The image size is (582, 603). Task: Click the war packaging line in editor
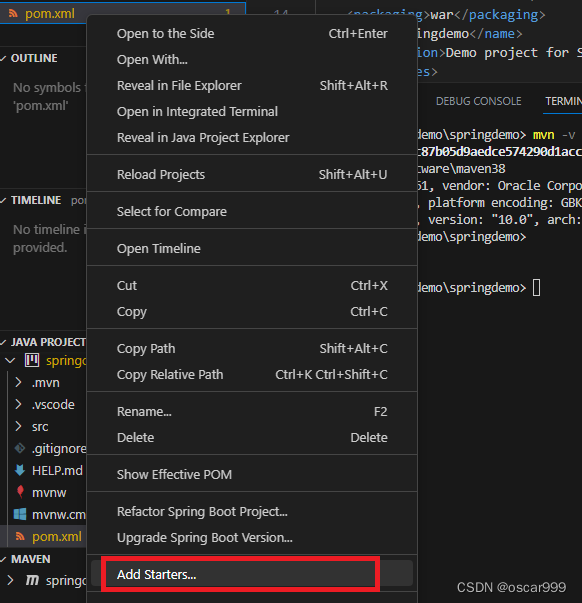pyautogui.click(x=446, y=15)
